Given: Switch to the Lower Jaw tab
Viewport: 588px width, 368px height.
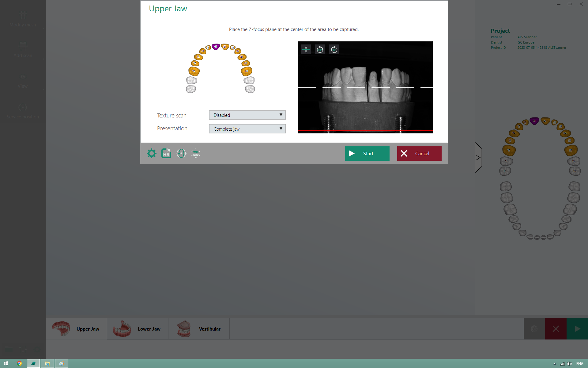Looking at the screenshot, I should 137,328.
